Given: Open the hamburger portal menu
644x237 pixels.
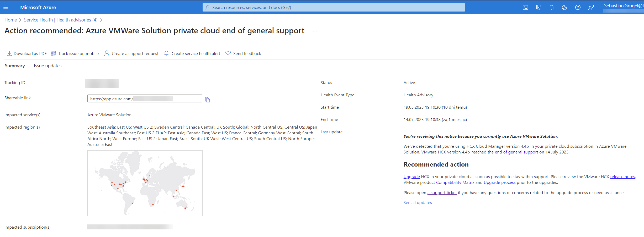Looking at the screenshot, I should point(6,7).
